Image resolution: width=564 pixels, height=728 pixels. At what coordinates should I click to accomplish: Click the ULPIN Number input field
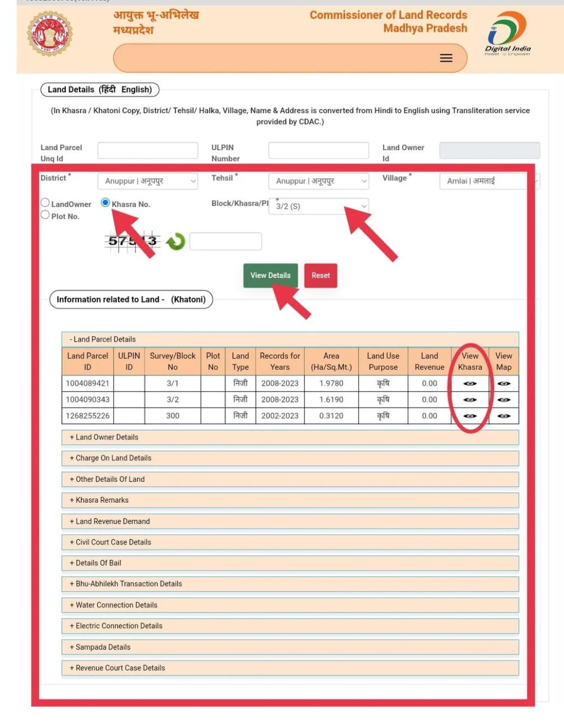coord(319,150)
